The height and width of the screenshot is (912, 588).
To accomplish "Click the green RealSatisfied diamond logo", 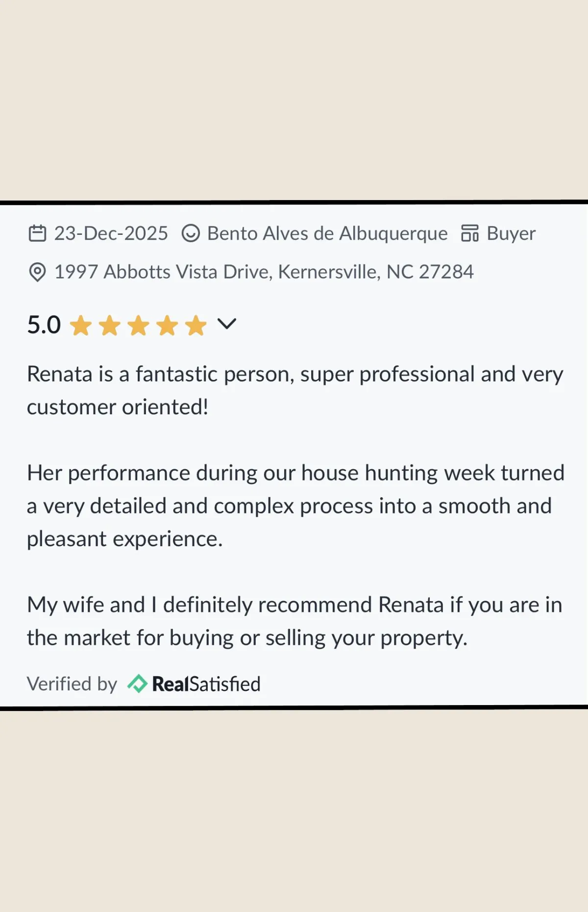I will [x=137, y=684].
